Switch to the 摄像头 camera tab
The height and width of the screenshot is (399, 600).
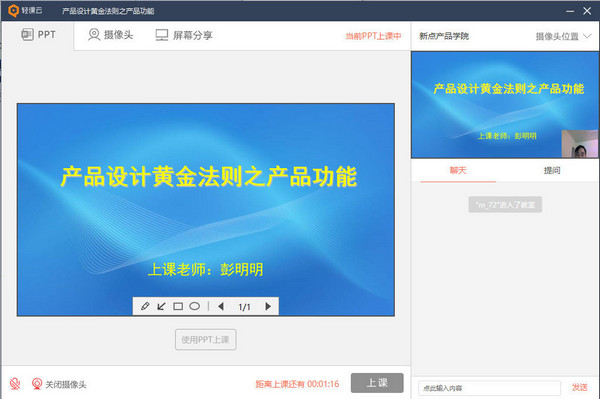pos(110,35)
